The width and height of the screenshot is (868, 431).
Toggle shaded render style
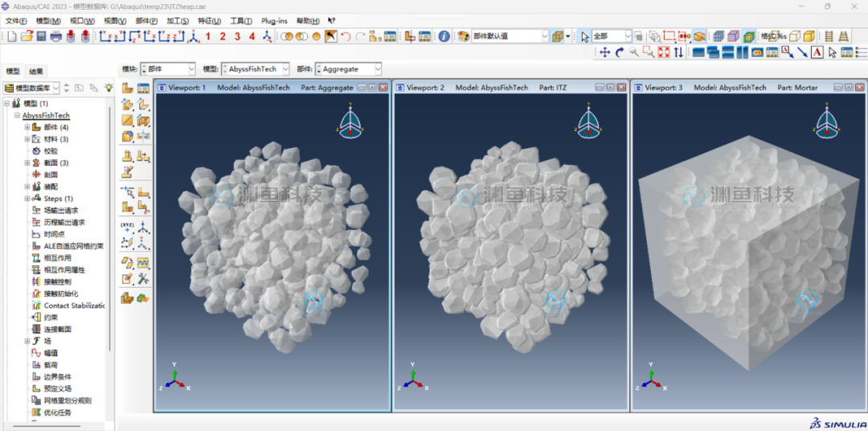809,36
